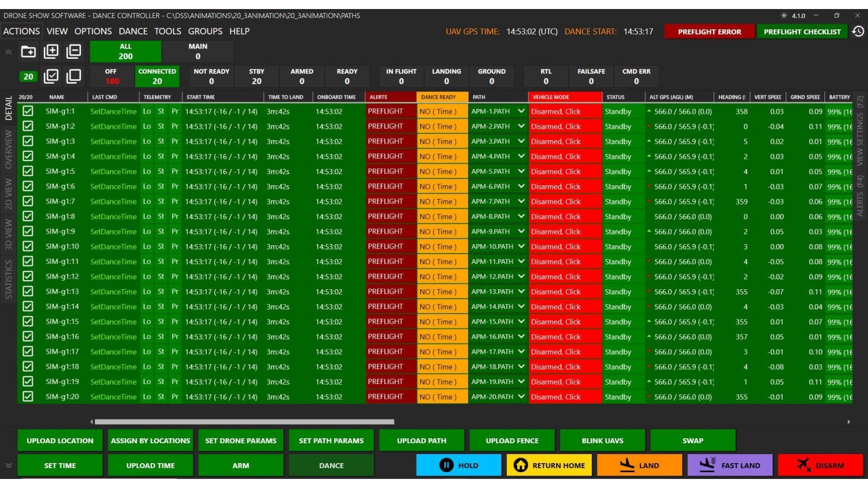This screenshot has width=868, height=488.
Task: Uncheck the SIM-g1:1 row checkbox
Action: tap(28, 111)
